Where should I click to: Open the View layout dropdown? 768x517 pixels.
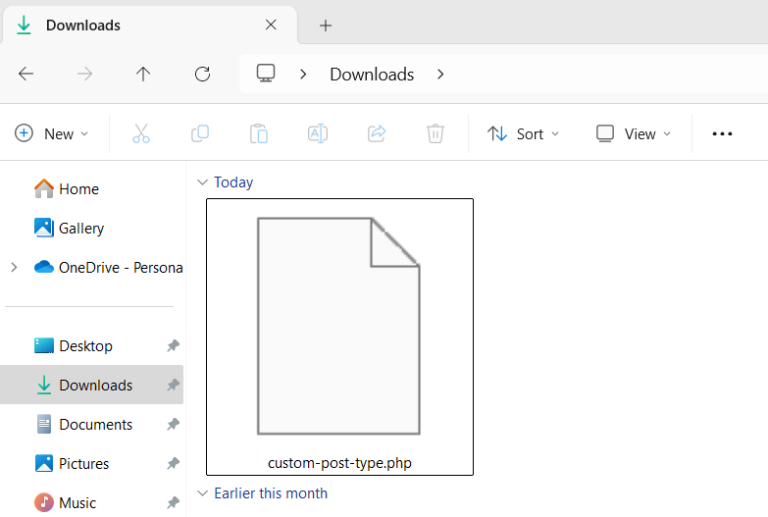pyautogui.click(x=633, y=133)
